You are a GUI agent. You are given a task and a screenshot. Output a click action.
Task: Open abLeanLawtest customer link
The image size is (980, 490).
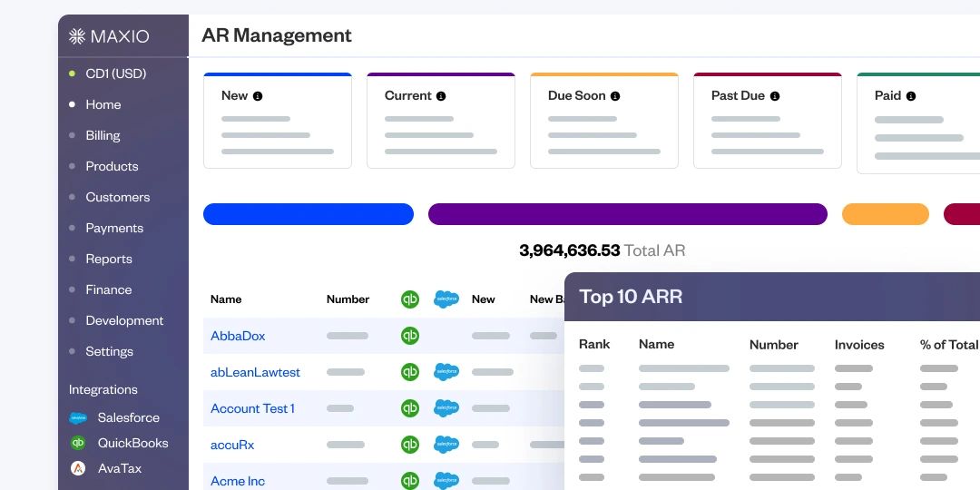255,372
